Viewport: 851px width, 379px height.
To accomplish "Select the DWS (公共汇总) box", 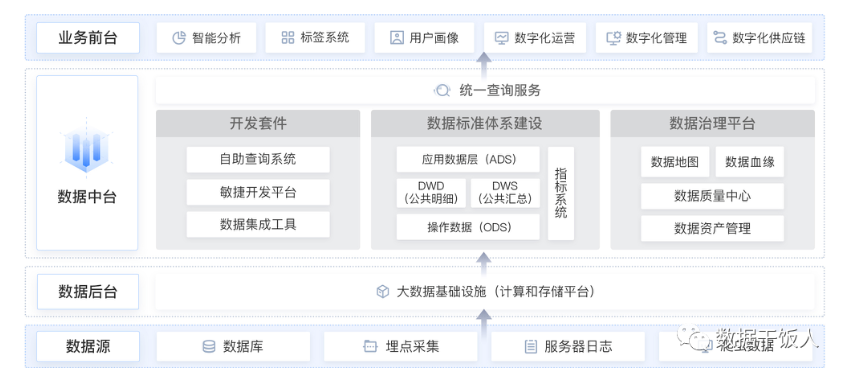I will tap(505, 193).
